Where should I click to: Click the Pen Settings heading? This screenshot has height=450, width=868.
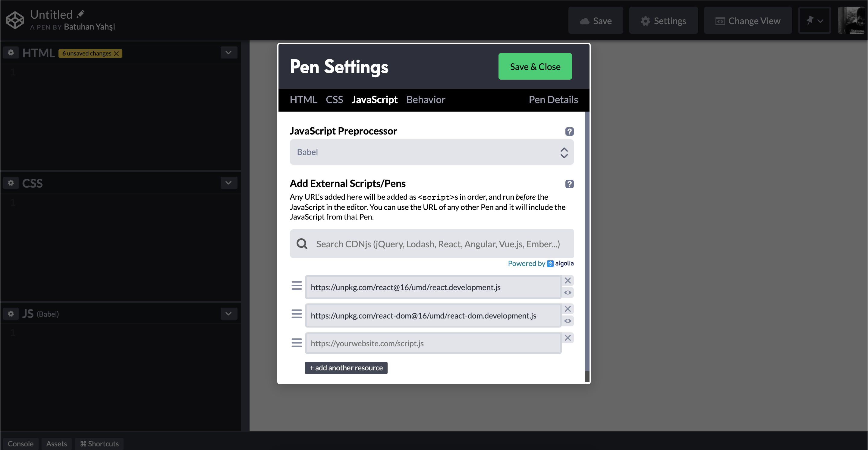(x=339, y=66)
